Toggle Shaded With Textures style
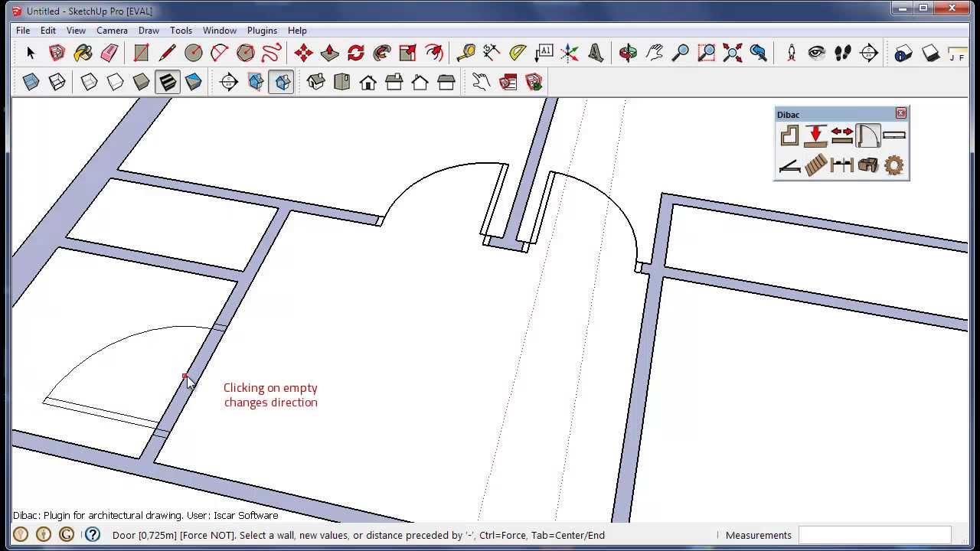The width and height of the screenshot is (980, 551). [x=167, y=82]
